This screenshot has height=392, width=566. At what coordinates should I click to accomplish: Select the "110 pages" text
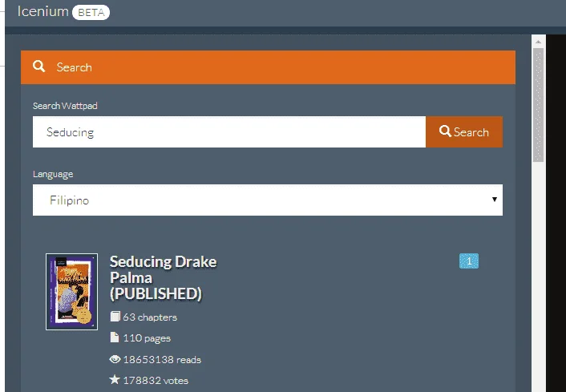[x=147, y=338]
